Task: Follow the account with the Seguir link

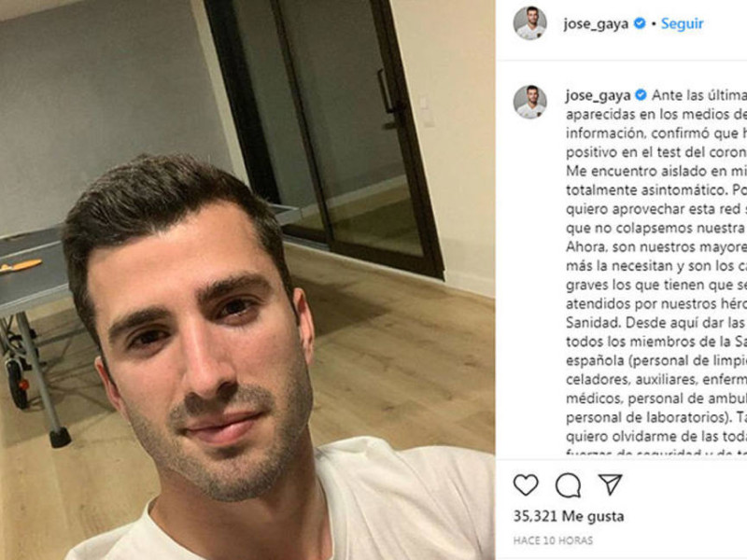Action: point(682,23)
